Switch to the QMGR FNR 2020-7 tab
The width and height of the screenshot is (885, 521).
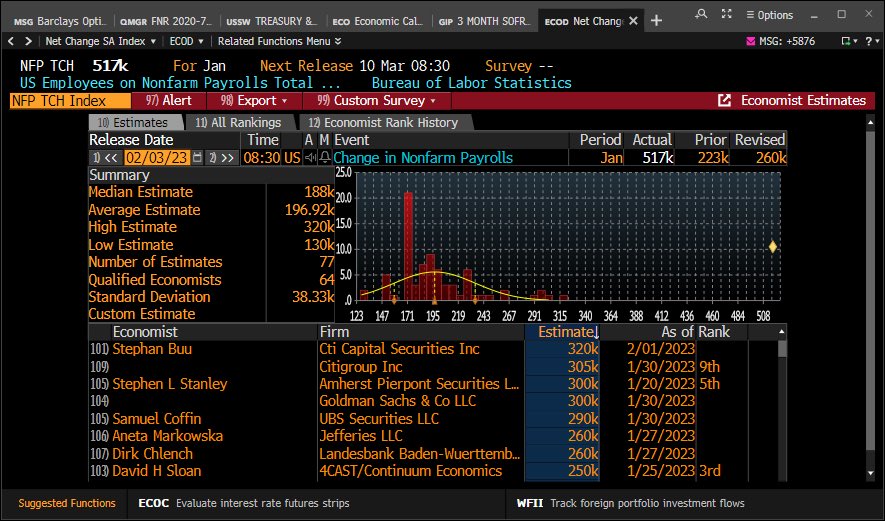(x=165, y=21)
